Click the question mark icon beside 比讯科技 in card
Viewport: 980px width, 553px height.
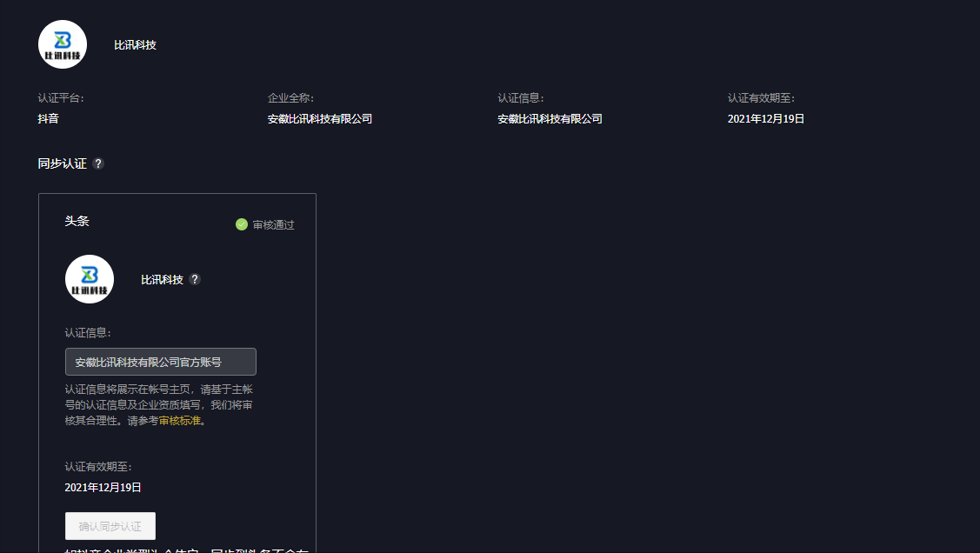(x=195, y=280)
